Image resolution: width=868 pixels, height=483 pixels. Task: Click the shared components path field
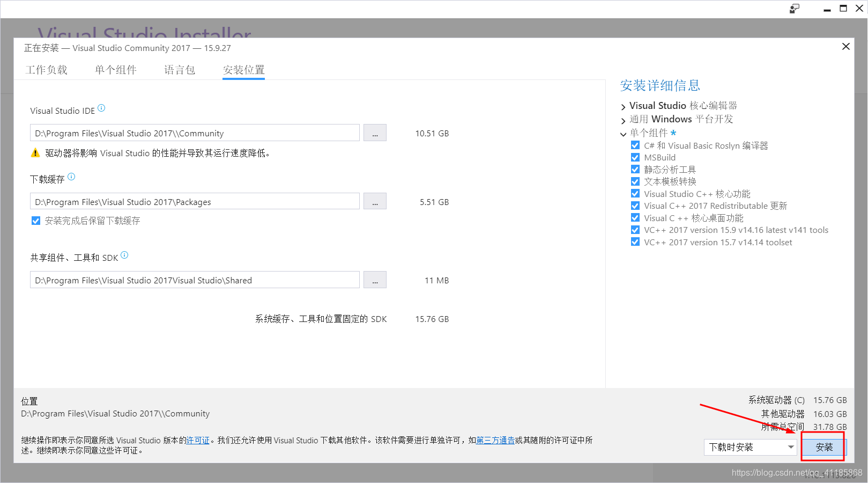[x=195, y=280]
